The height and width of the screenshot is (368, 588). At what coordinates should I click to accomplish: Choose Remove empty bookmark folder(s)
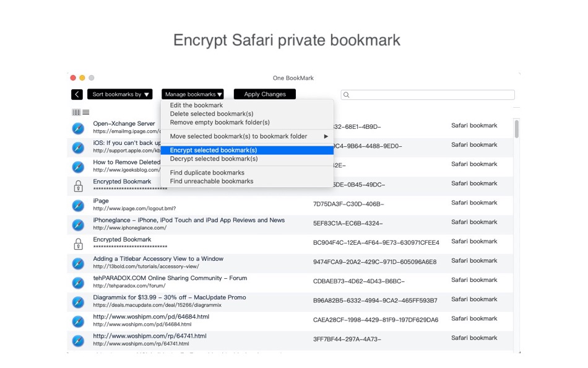click(x=247, y=123)
